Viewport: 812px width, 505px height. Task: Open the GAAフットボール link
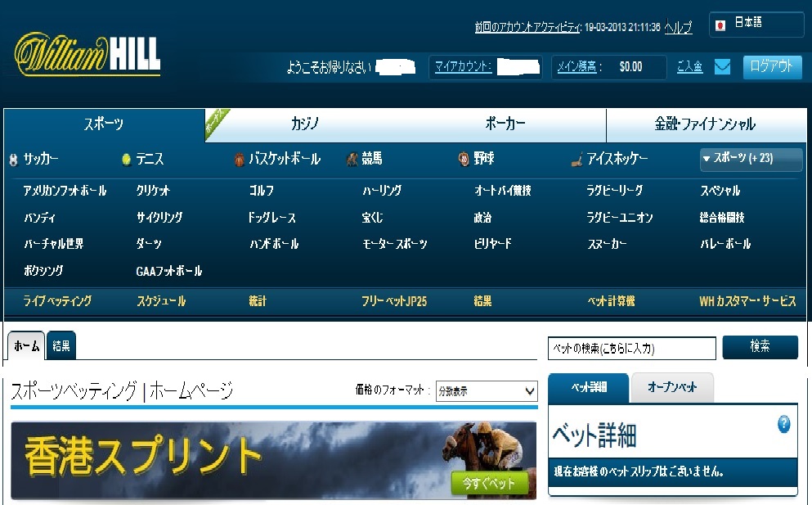click(168, 271)
